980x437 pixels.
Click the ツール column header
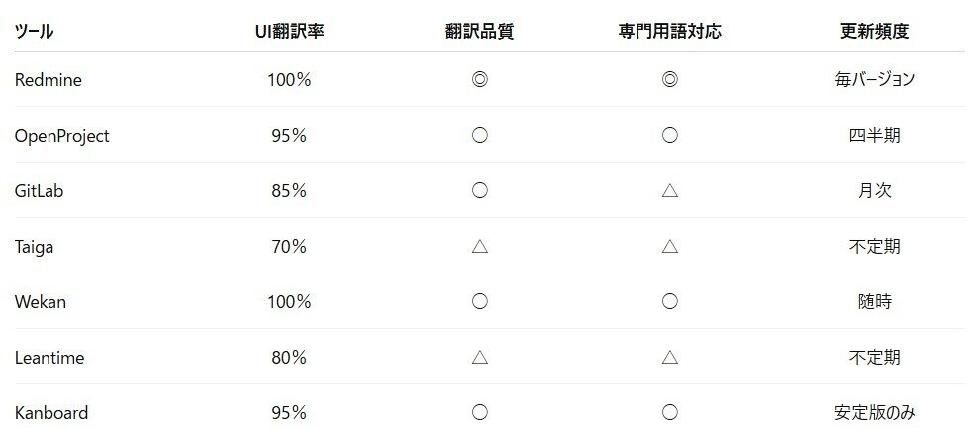pos(34,31)
